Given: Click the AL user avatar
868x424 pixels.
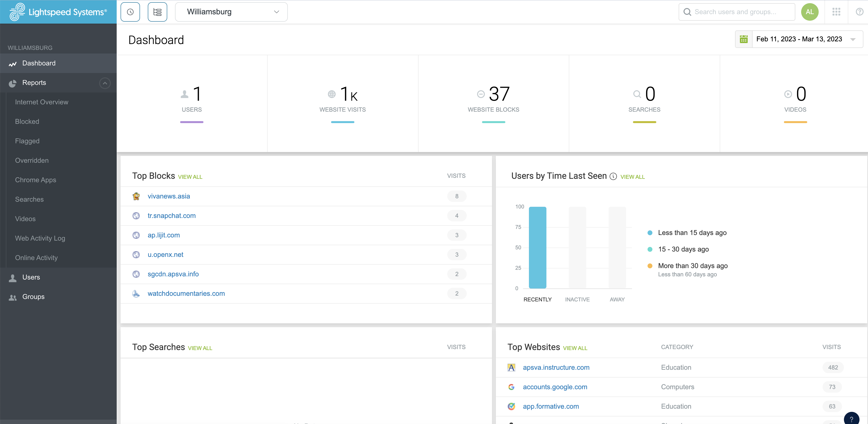Looking at the screenshot, I should tap(810, 11).
